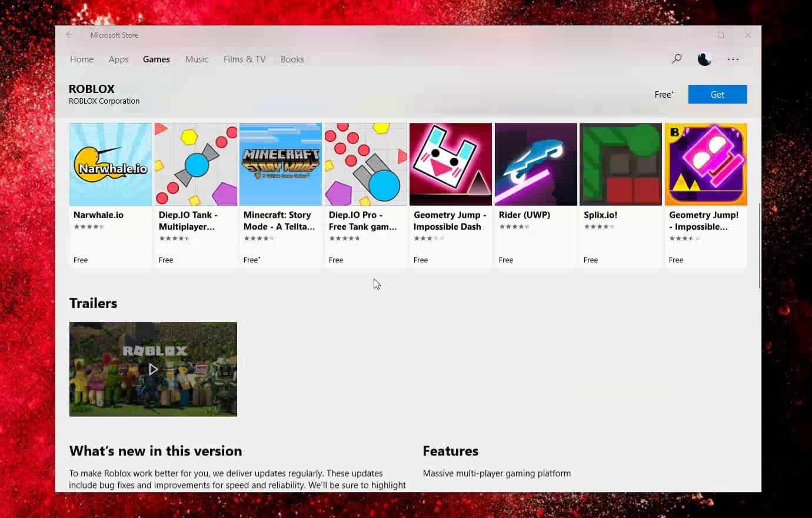Switch to the Home tab
The image size is (812, 518).
click(82, 59)
